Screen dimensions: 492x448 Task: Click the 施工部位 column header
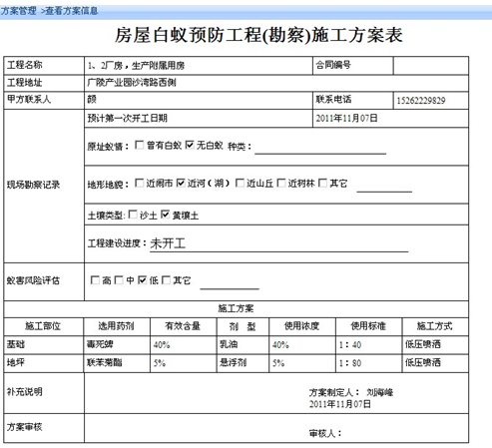click(43, 326)
